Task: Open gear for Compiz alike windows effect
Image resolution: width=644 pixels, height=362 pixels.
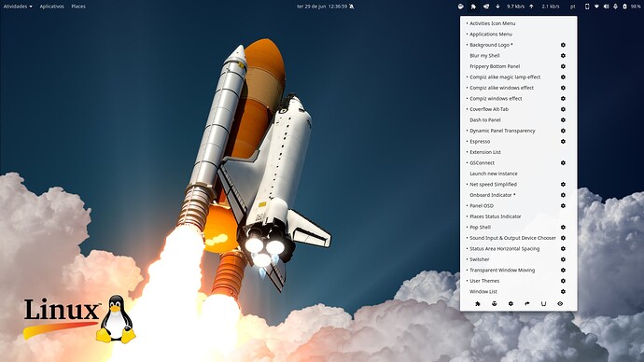Action: (x=563, y=88)
